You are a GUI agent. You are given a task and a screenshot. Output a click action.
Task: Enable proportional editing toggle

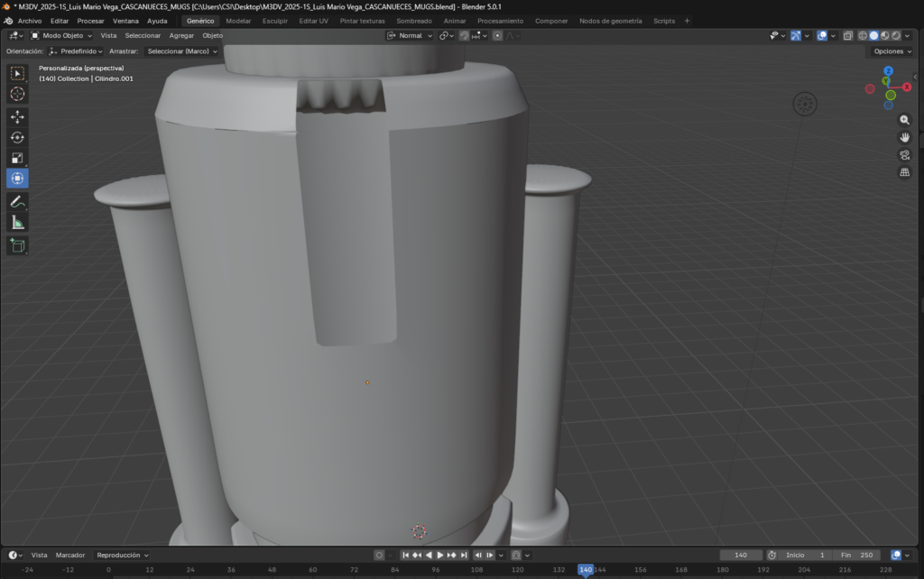pos(497,36)
